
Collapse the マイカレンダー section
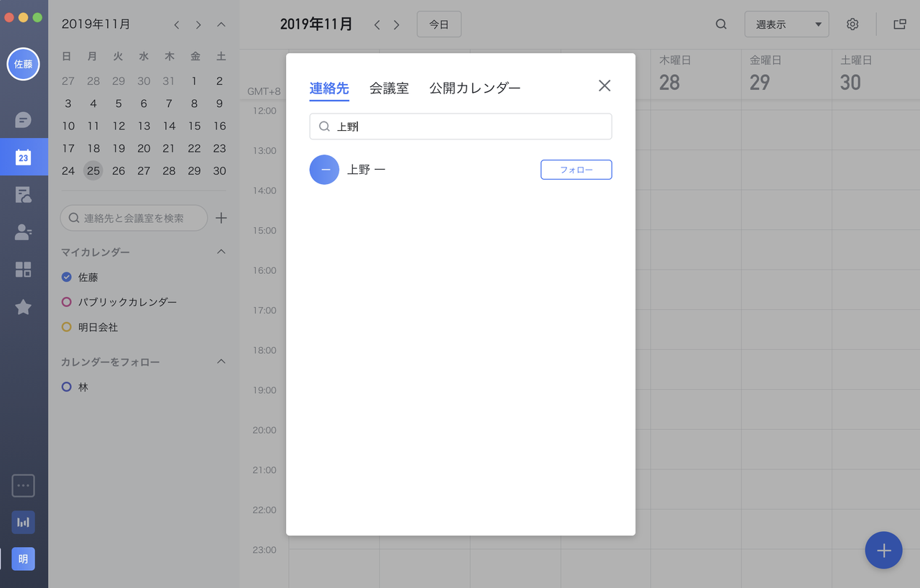tap(221, 252)
